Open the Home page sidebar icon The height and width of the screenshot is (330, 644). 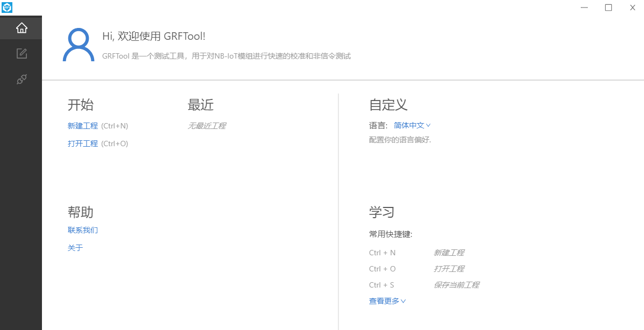coord(22,28)
